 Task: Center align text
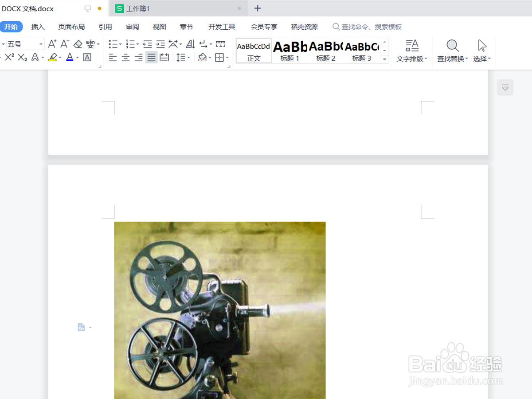point(126,57)
